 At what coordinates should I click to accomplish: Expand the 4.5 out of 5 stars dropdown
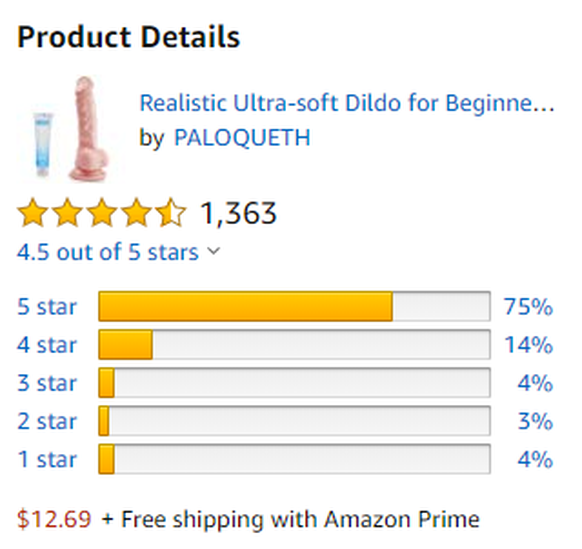click(x=119, y=252)
